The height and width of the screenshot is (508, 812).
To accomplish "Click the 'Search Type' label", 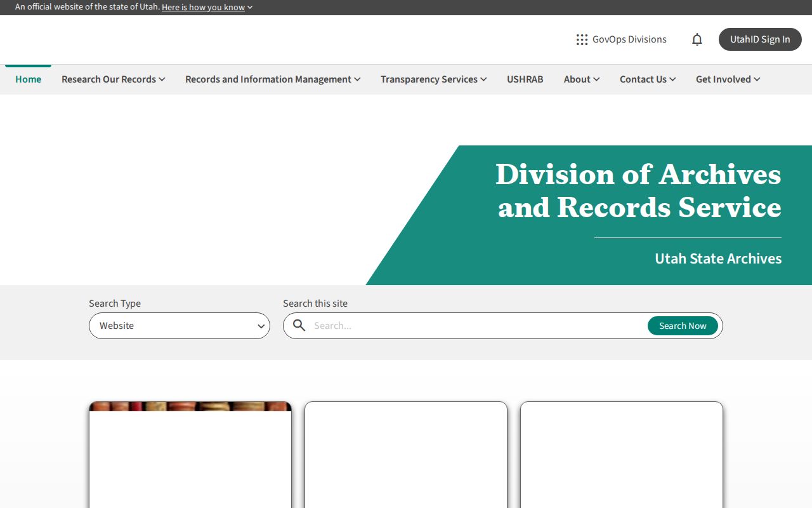I will tap(115, 304).
